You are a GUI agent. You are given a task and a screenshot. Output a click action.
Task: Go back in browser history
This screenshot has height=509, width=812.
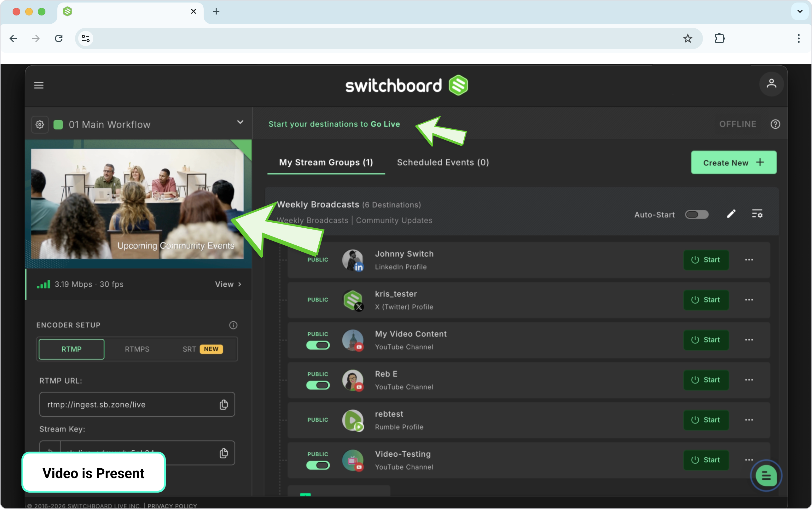[x=14, y=38]
